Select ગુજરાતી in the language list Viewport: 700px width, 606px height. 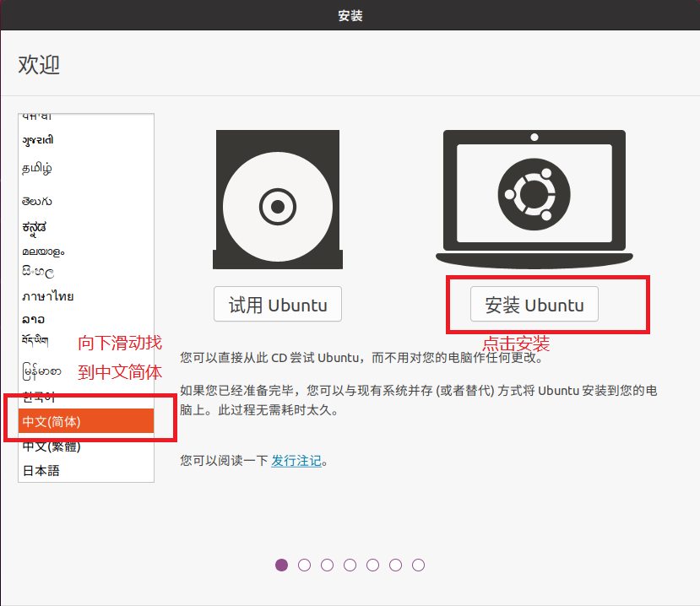[x=86, y=140]
